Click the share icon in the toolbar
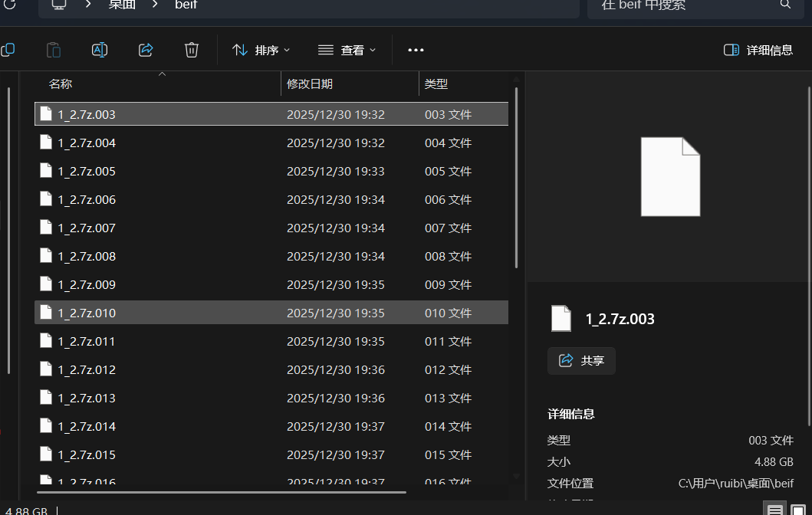The width and height of the screenshot is (812, 515). click(146, 50)
